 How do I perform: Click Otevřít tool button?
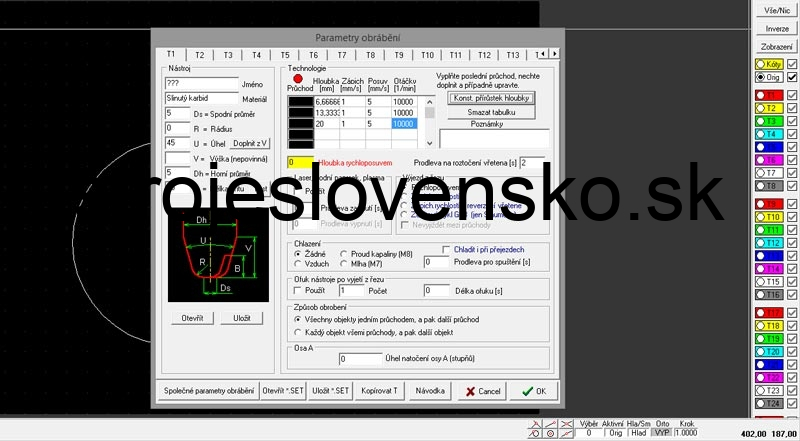(x=192, y=318)
